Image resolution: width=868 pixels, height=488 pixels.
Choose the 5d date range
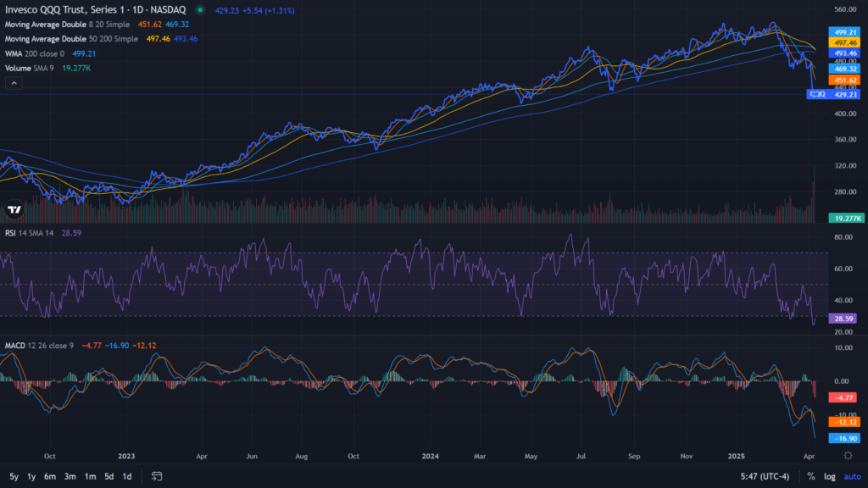pyautogui.click(x=109, y=476)
